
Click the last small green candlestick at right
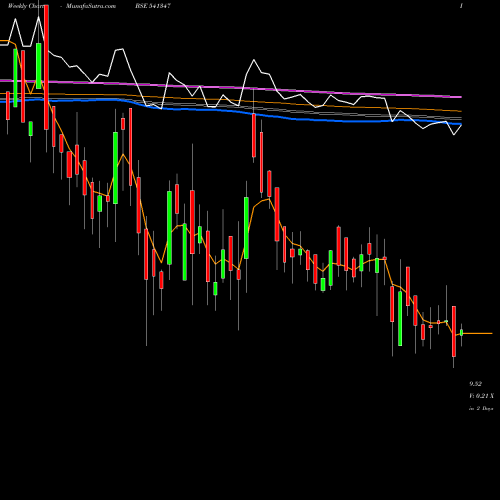coord(462,333)
